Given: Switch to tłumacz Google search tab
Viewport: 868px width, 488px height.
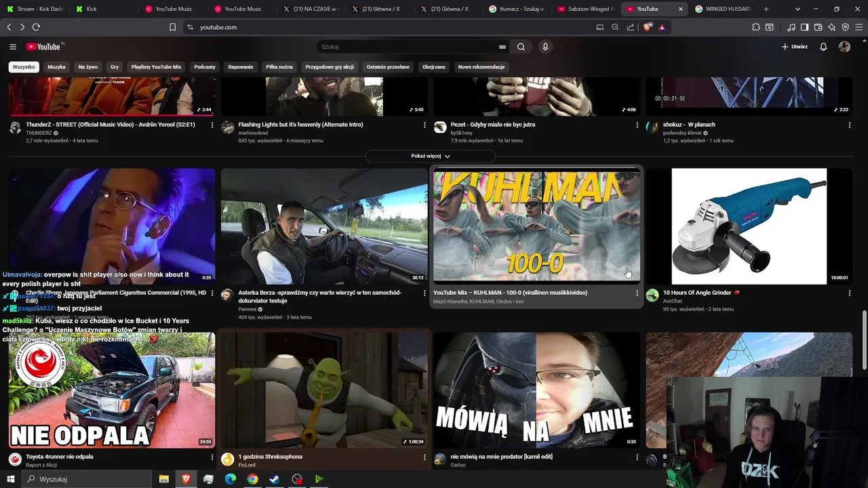Looking at the screenshot, I should point(517,9).
